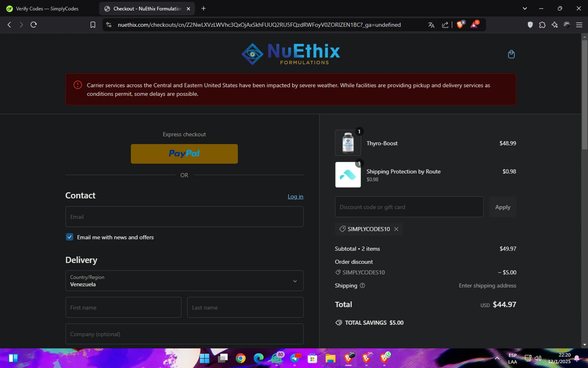The image size is (588, 368).
Task: Open Leo AI sparkle icon
Action: 554,25
